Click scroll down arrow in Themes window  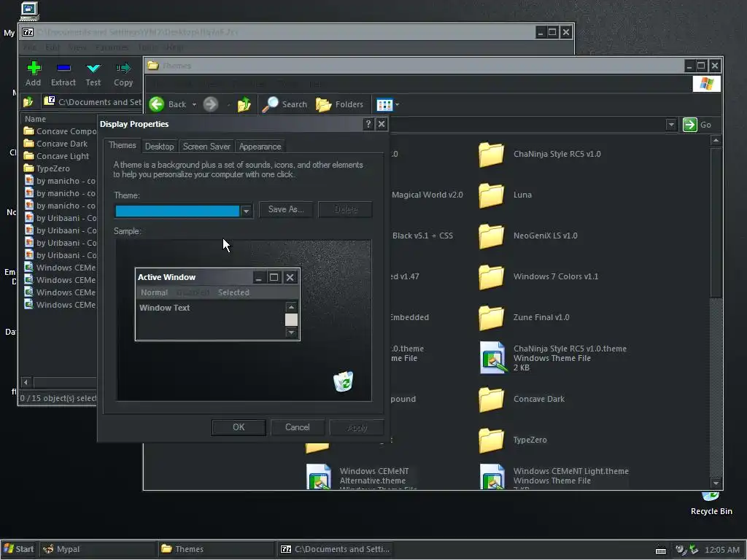(x=716, y=483)
